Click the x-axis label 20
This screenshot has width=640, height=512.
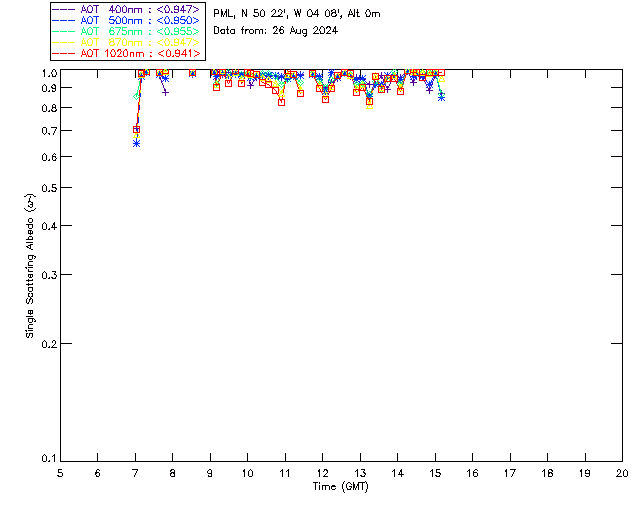(622, 474)
